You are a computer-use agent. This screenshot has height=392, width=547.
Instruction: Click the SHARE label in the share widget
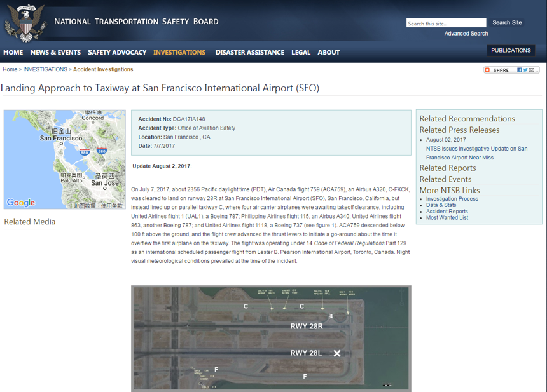click(x=501, y=70)
